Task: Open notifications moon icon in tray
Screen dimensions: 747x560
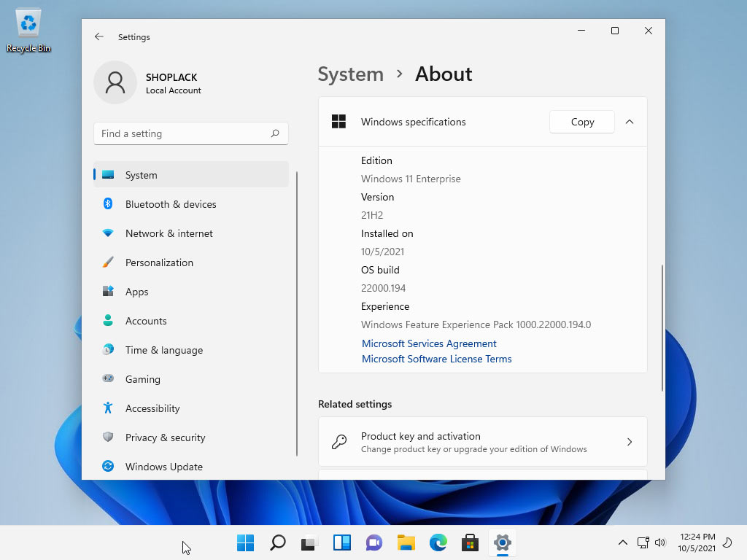Action: (727, 542)
